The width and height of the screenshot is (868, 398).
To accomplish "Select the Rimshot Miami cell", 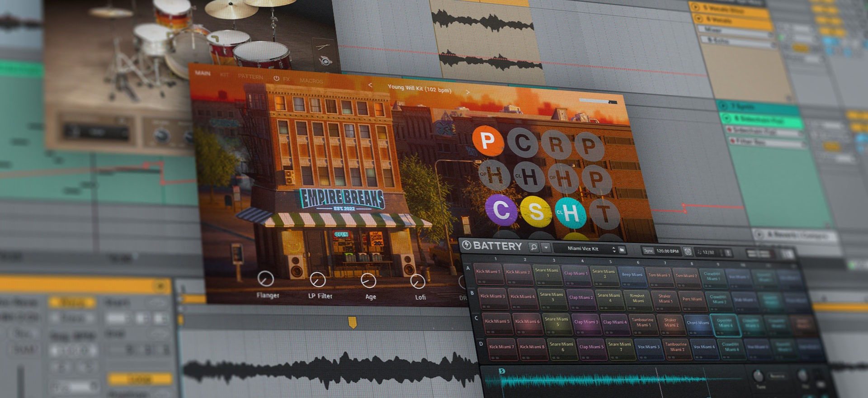I will coord(638,300).
